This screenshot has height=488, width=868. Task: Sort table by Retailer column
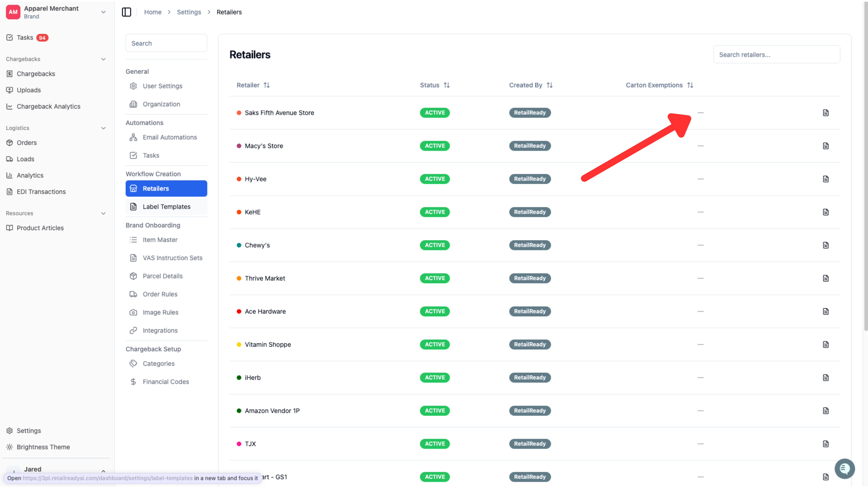coord(253,85)
